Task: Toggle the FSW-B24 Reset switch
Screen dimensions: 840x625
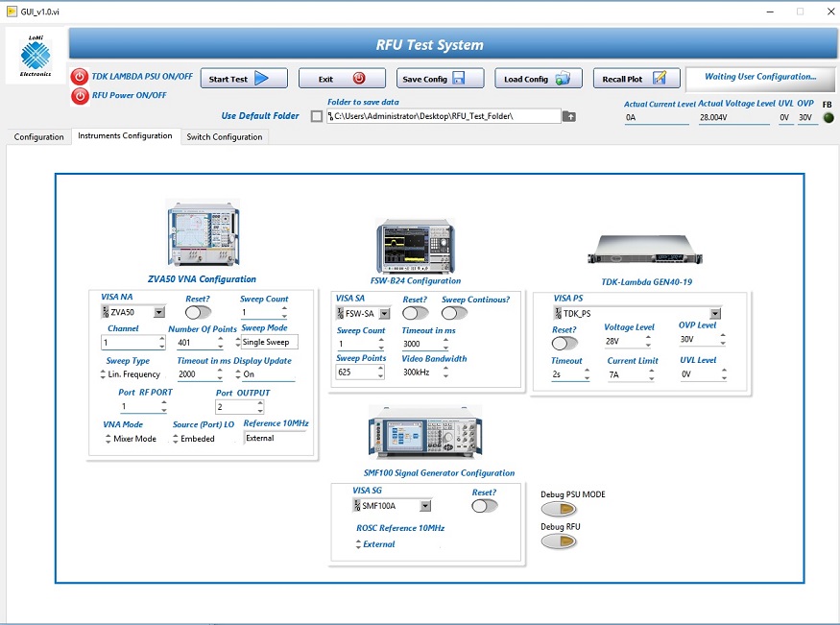Action: coord(416,313)
